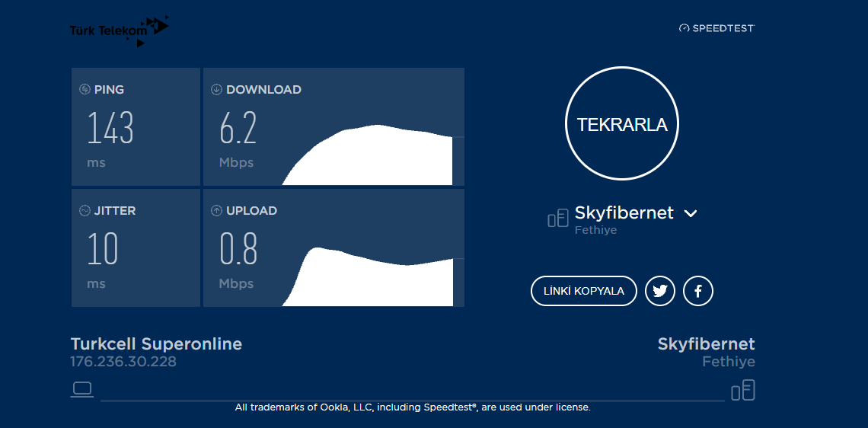
Task: Click the Turkcell Superonline provider name
Action: click(x=156, y=343)
